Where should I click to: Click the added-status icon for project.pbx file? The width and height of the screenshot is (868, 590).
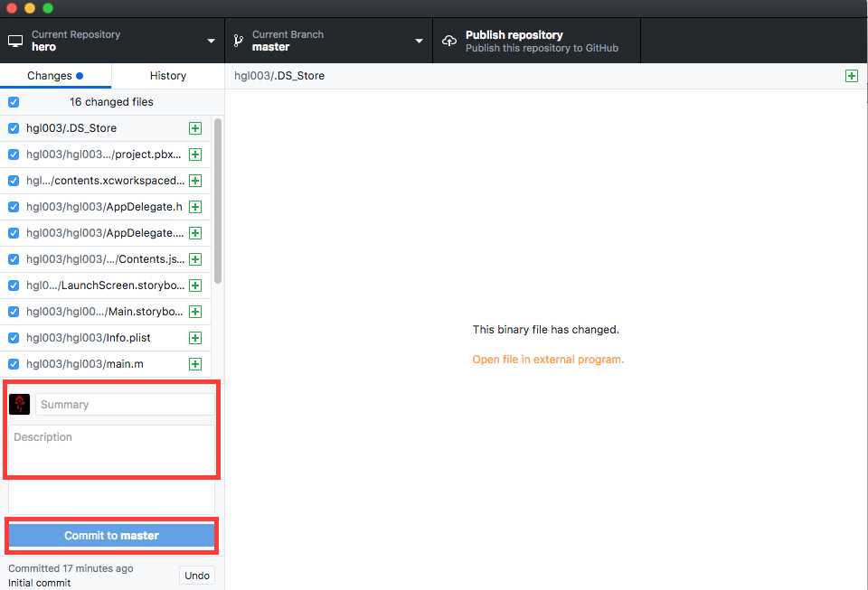(195, 155)
